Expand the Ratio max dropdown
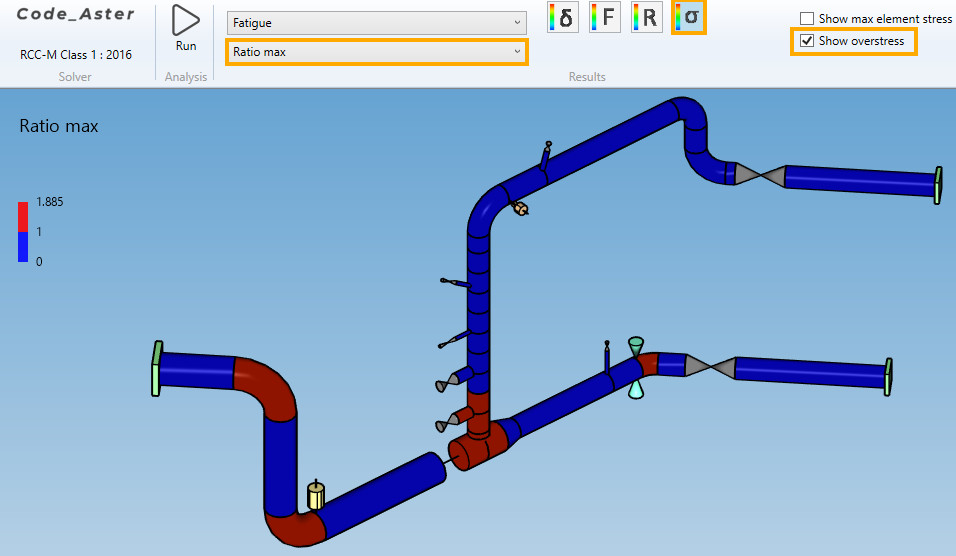The image size is (956, 556). (x=376, y=51)
